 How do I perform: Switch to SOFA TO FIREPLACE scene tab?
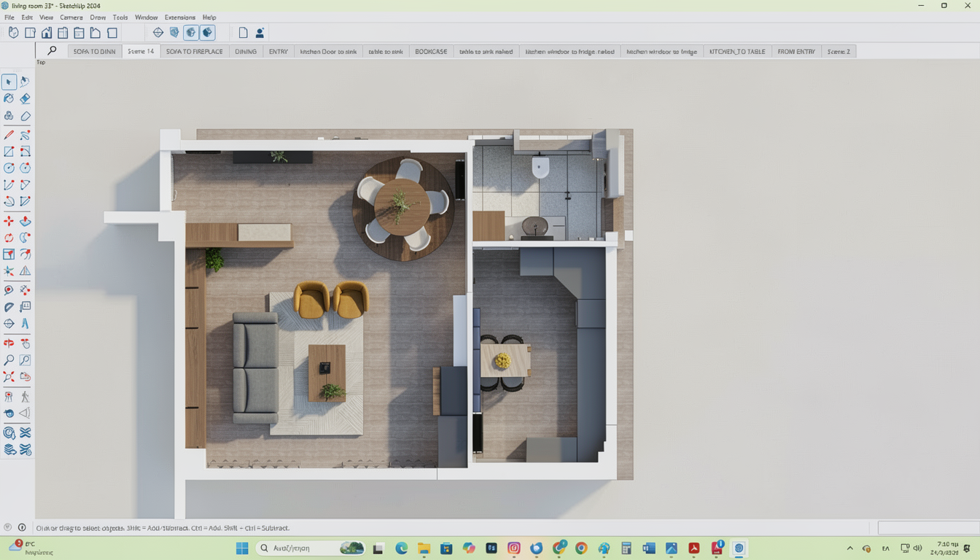point(194,52)
